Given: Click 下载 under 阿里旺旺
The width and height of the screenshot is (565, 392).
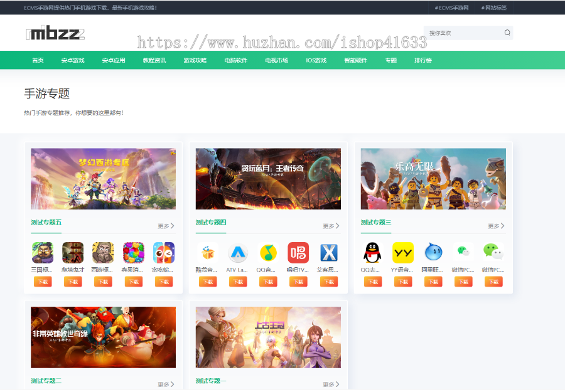Looking at the screenshot, I should [433, 282].
